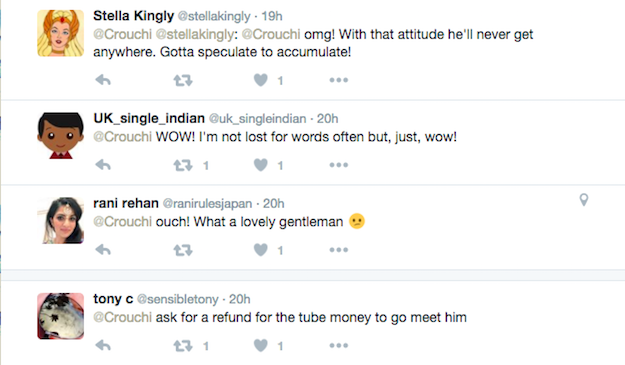Like the UK_single_indian tweet
This screenshot has height=365, width=625.
[x=261, y=165]
